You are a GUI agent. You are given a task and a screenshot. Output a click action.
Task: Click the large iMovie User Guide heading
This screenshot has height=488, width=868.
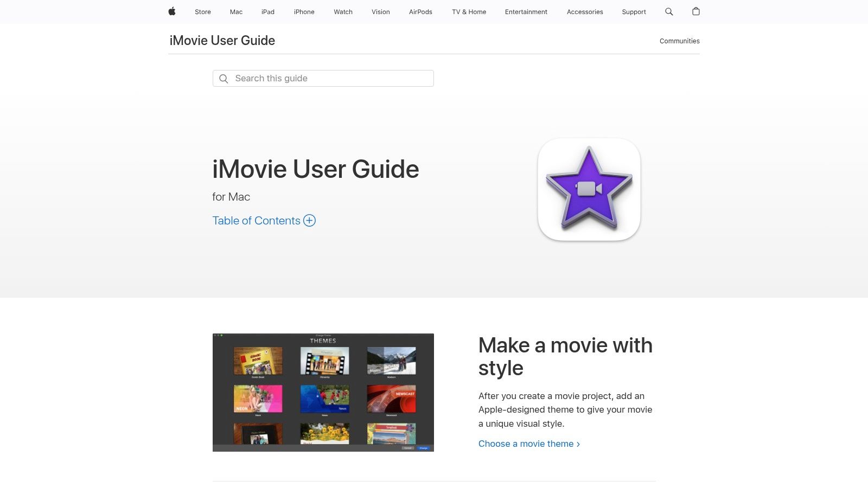316,169
